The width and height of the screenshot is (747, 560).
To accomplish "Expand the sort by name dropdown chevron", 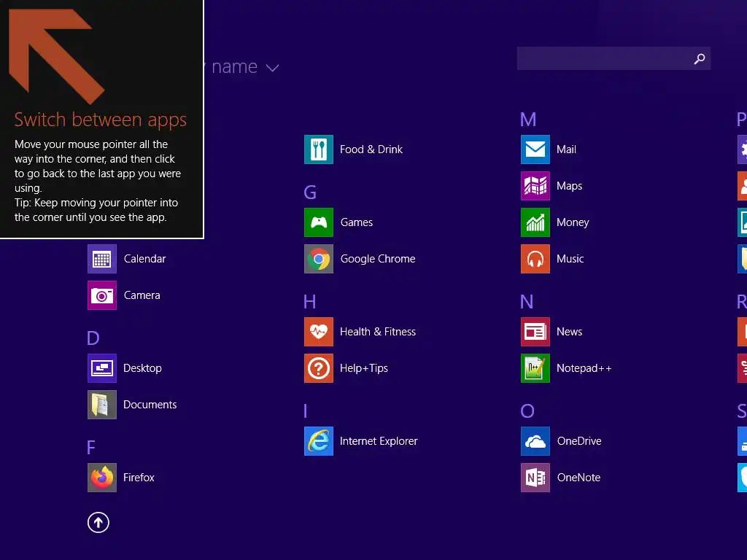I will 273,68.
